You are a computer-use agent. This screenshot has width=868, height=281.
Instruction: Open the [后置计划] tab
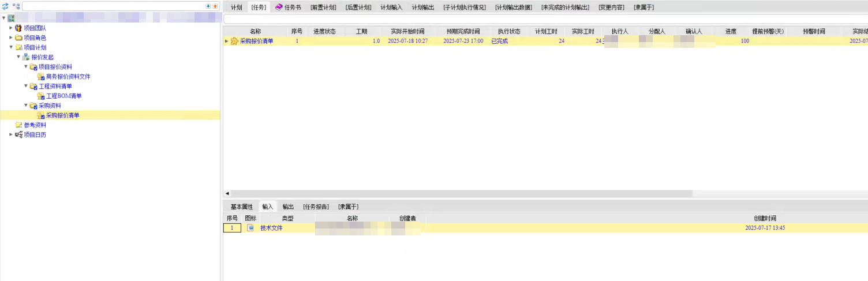[x=358, y=8]
